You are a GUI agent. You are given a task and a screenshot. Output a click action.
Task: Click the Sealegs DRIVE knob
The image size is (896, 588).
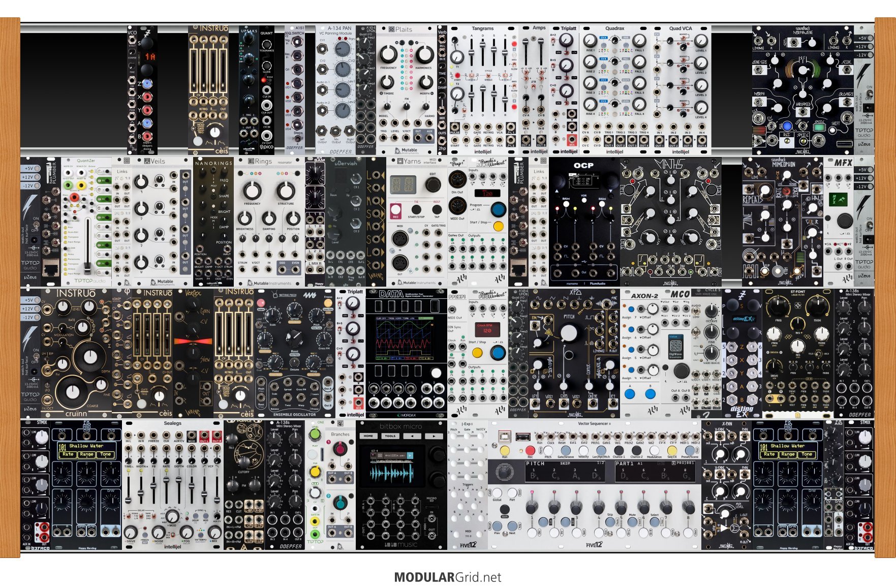tap(130, 532)
